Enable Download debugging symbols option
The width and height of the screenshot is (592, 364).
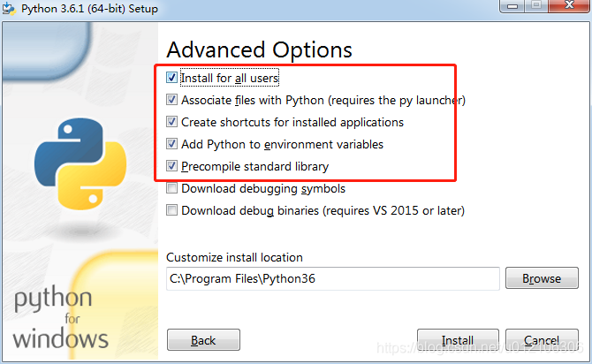tap(171, 188)
